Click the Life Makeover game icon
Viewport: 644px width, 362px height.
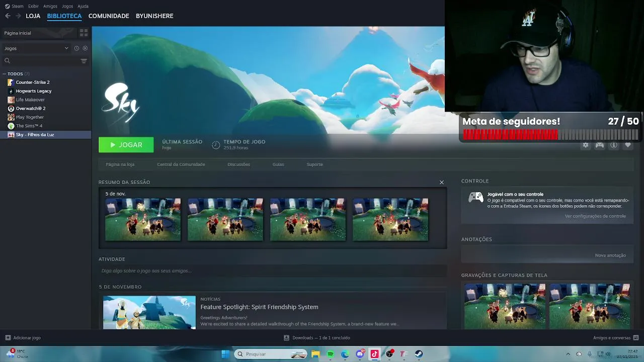(x=11, y=100)
